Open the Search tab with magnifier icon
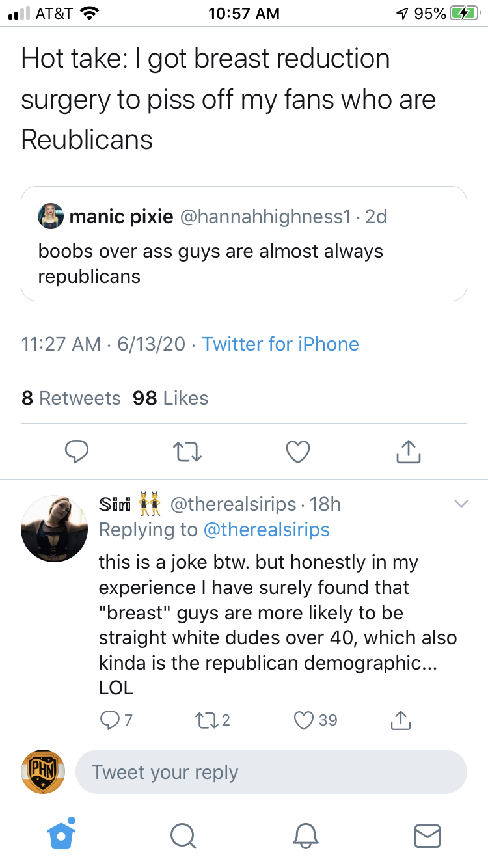The height and width of the screenshot is (868, 488). 183,835
